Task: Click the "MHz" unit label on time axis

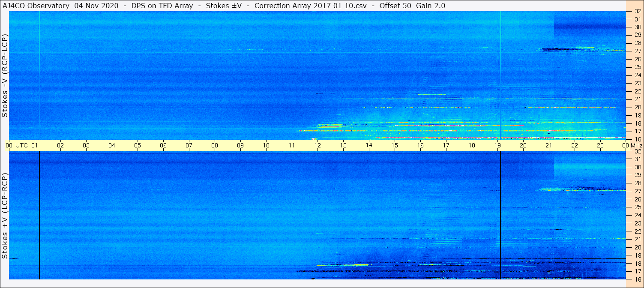Action: click(636, 145)
